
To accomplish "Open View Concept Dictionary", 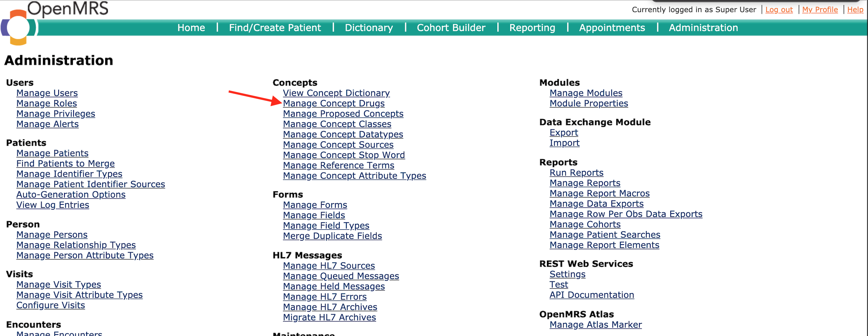I will coord(336,93).
